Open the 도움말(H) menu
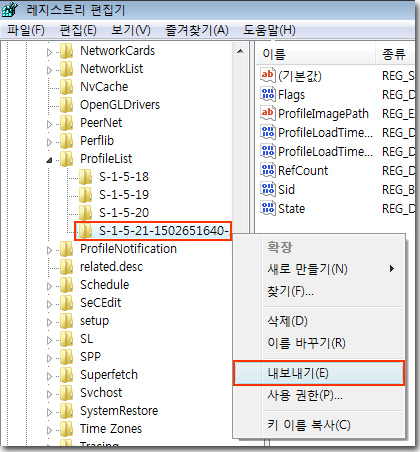This screenshot has width=420, height=452. point(269,30)
